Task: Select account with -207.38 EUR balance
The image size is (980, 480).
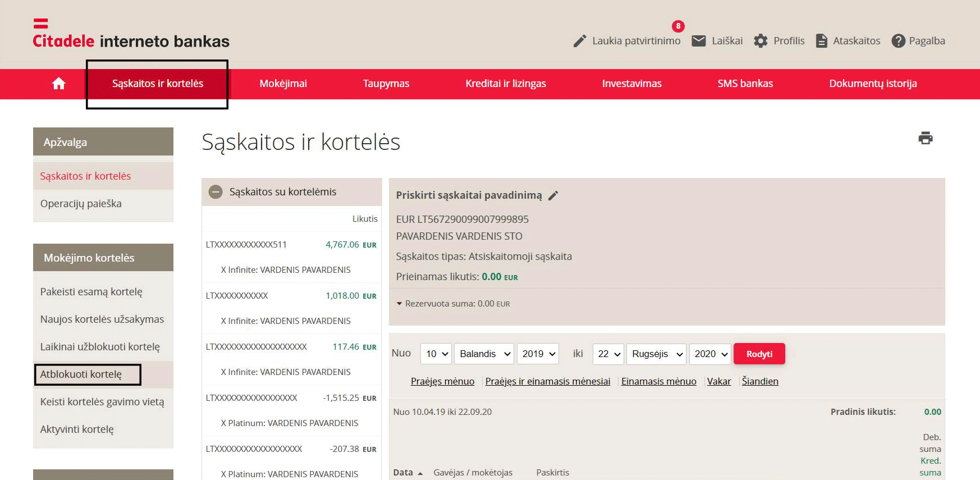Action: click(291, 449)
